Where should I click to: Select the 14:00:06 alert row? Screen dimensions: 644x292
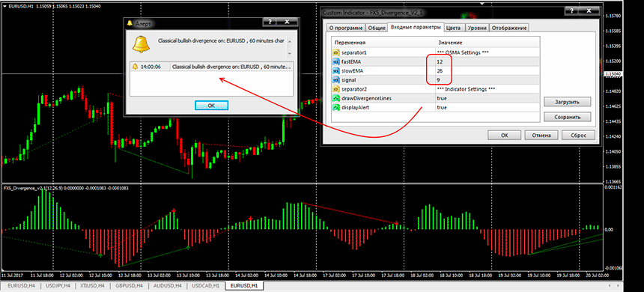[211, 66]
